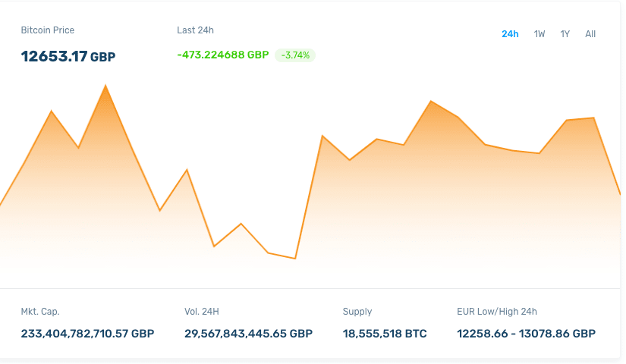Switch to the 24h time range
Viewport: 626px width, 364px height.
[x=510, y=34]
